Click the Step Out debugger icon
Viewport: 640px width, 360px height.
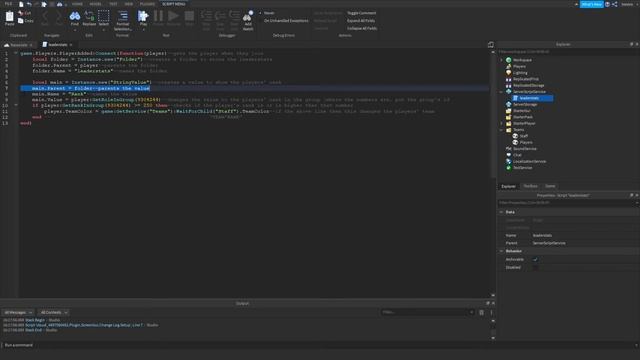(234, 16)
